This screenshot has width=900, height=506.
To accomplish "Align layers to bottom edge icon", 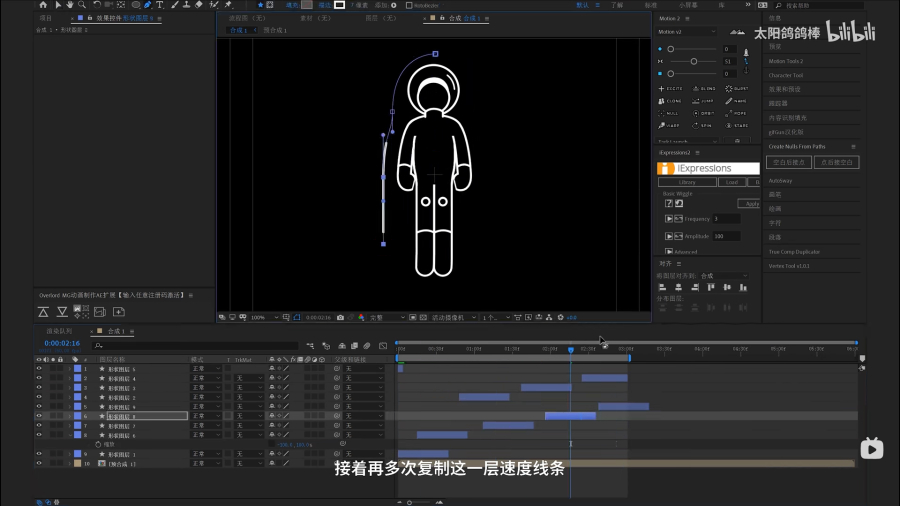I will click(743, 287).
